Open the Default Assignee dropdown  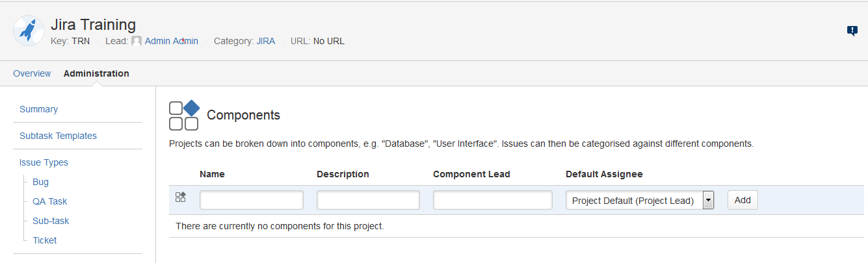click(640, 200)
